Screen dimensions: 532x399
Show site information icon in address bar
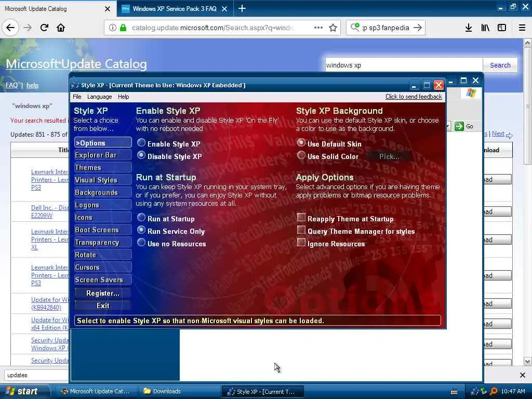click(x=112, y=28)
